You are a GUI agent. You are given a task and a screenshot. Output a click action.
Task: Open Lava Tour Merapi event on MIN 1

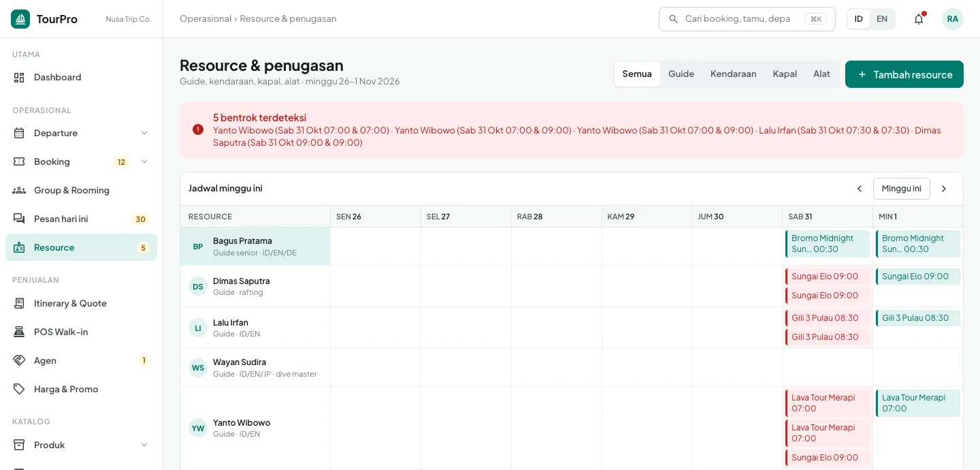click(x=918, y=403)
